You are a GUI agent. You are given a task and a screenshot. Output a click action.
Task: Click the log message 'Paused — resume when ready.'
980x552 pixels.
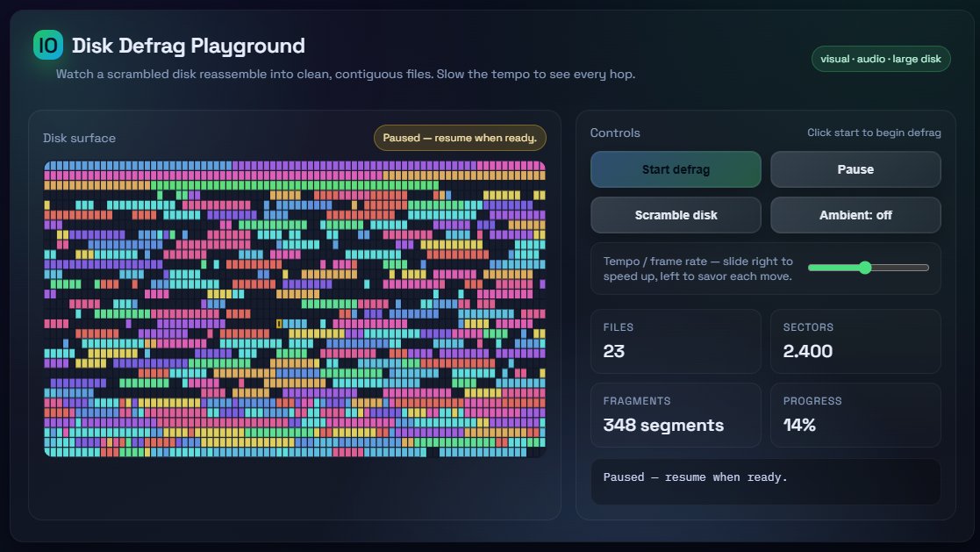point(695,477)
